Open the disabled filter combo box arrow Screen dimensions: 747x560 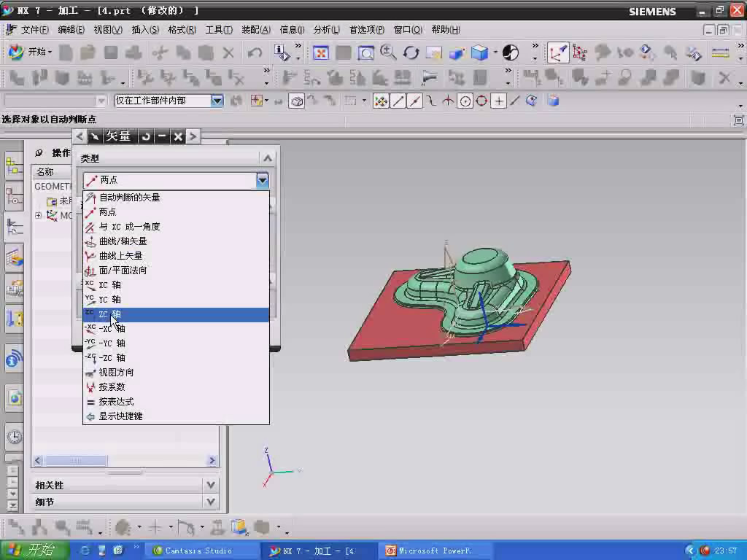click(x=101, y=101)
